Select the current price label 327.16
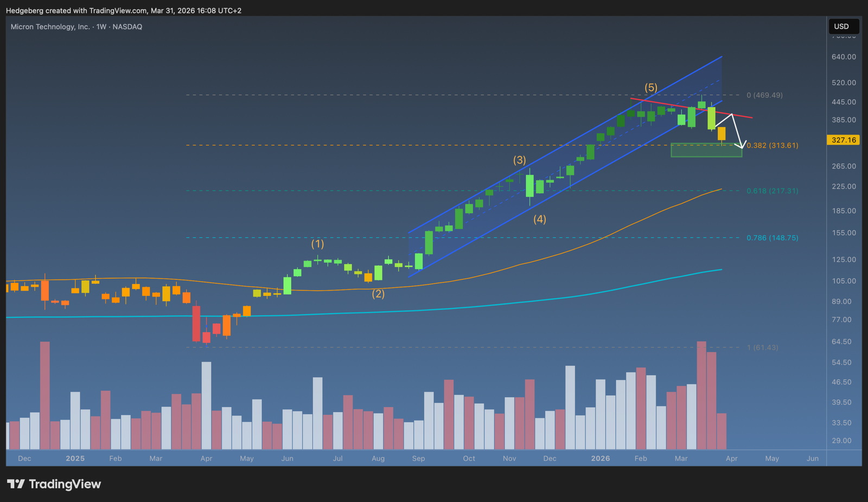Screen dimensions: 868x502 pos(844,140)
